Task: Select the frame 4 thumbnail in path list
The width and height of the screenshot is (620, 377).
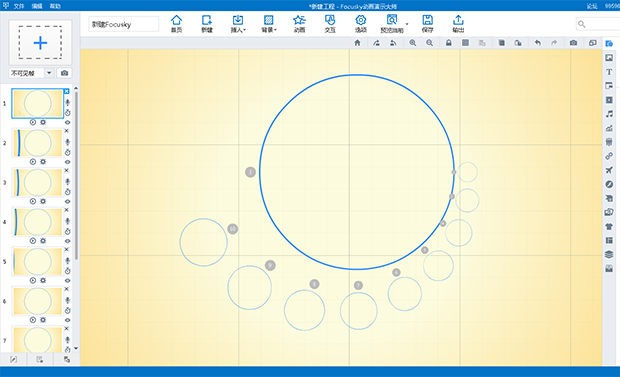Action: 38,222
